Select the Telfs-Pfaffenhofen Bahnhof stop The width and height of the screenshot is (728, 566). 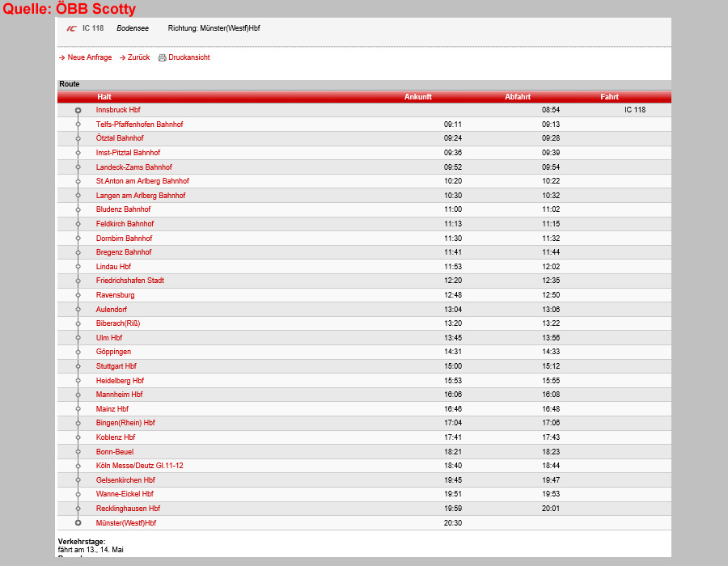pyautogui.click(x=139, y=125)
